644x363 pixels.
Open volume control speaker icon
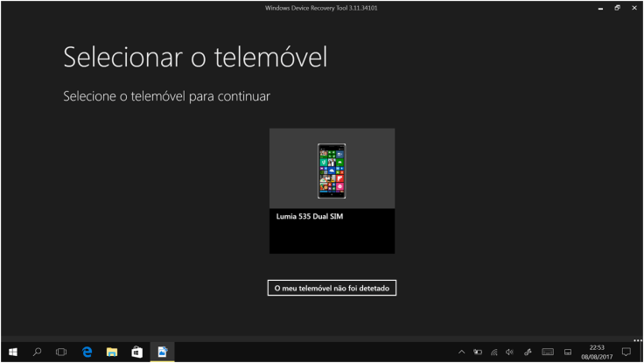pyautogui.click(x=509, y=352)
